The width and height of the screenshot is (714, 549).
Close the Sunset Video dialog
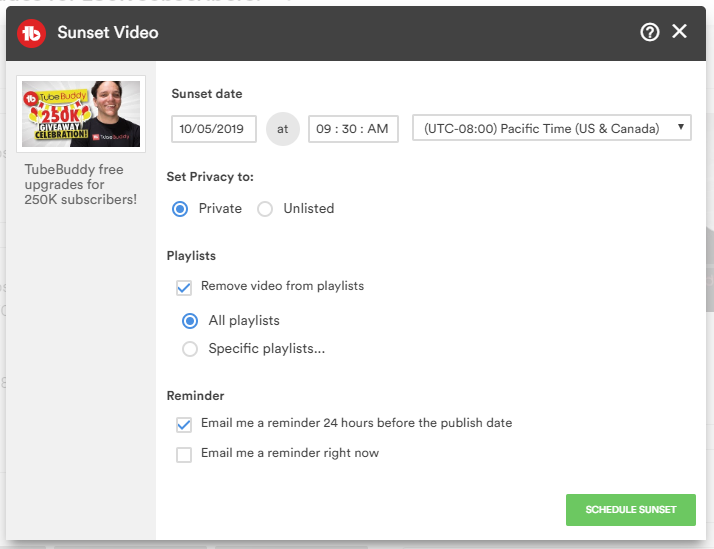tap(680, 32)
